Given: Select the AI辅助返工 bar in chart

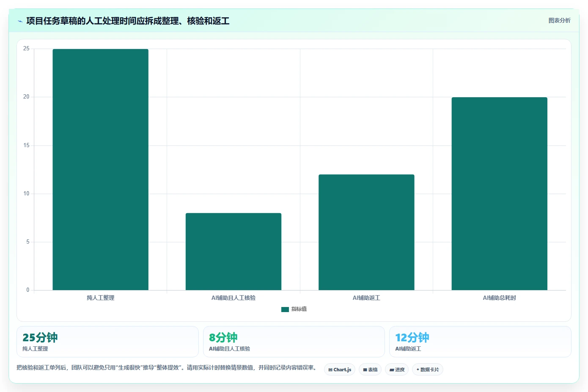Looking at the screenshot, I should 366,232.
